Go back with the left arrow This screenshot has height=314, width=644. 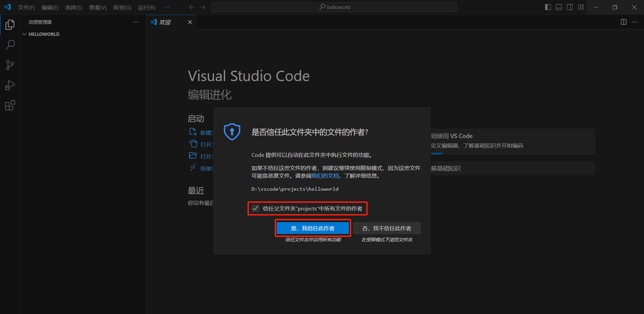point(192,7)
